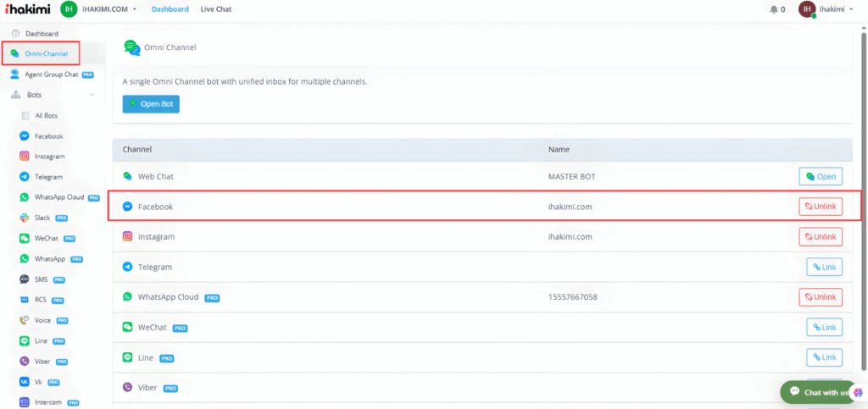
Task: Collapse the Bots section chevron
Action: [92, 95]
